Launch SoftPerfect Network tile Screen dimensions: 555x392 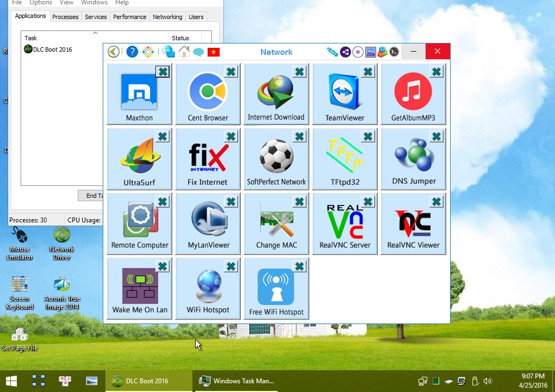pyautogui.click(x=276, y=159)
